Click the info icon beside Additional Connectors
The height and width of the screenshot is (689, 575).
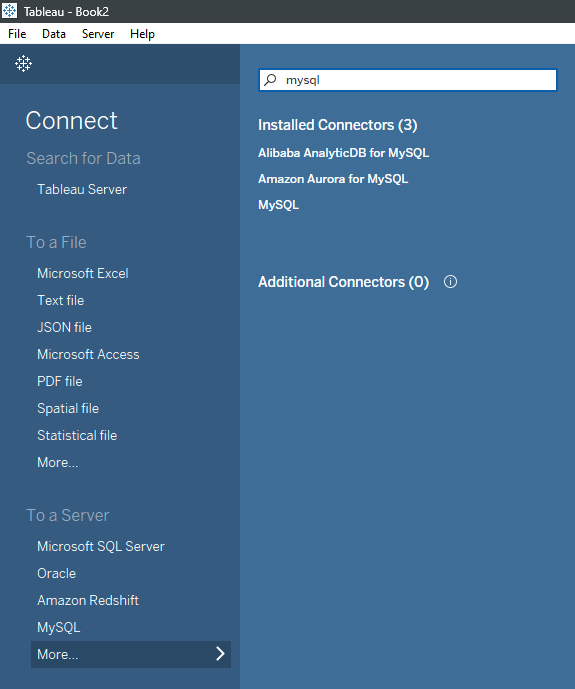click(450, 282)
